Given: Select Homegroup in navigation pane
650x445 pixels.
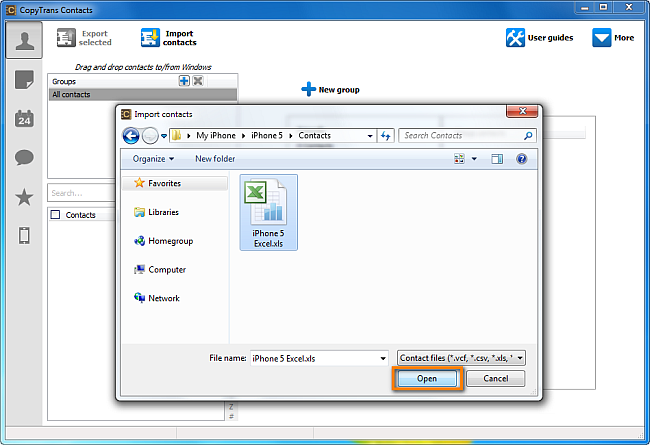Looking at the screenshot, I should pyautogui.click(x=163, y=241).
